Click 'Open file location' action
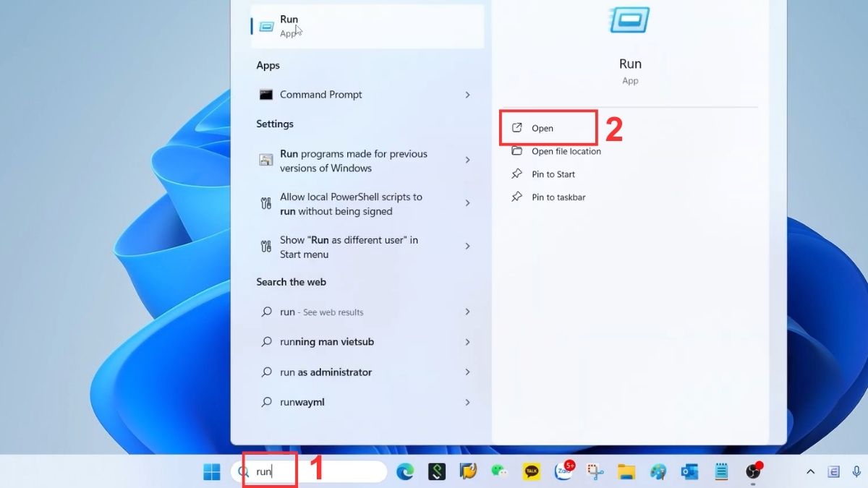Viewport: 868px width, 488px height. [x=566, y=151]
